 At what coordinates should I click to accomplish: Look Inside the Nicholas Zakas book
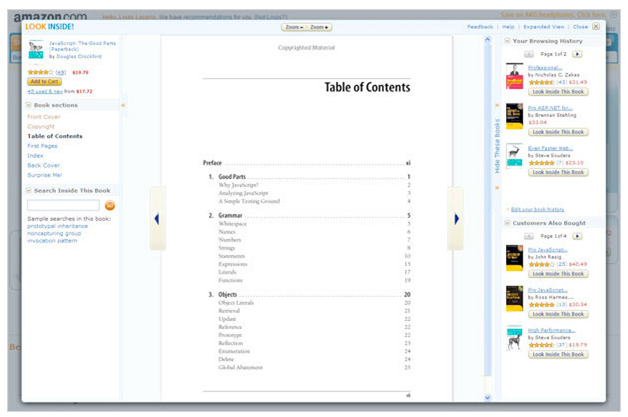[x=558, y=92]
